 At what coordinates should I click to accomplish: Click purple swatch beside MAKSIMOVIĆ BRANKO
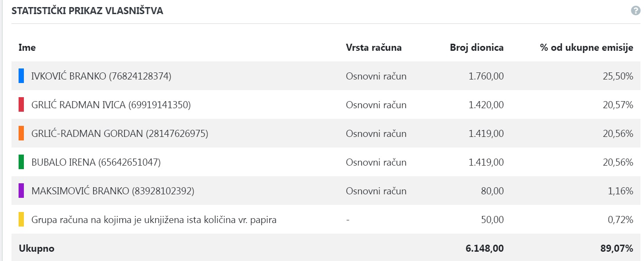[21, 191]
